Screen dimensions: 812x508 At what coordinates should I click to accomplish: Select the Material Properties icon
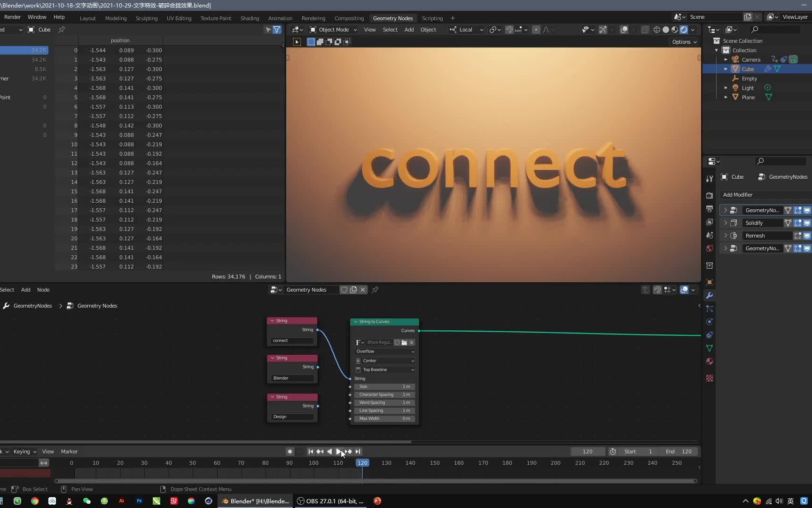click(x=710, y=361)
